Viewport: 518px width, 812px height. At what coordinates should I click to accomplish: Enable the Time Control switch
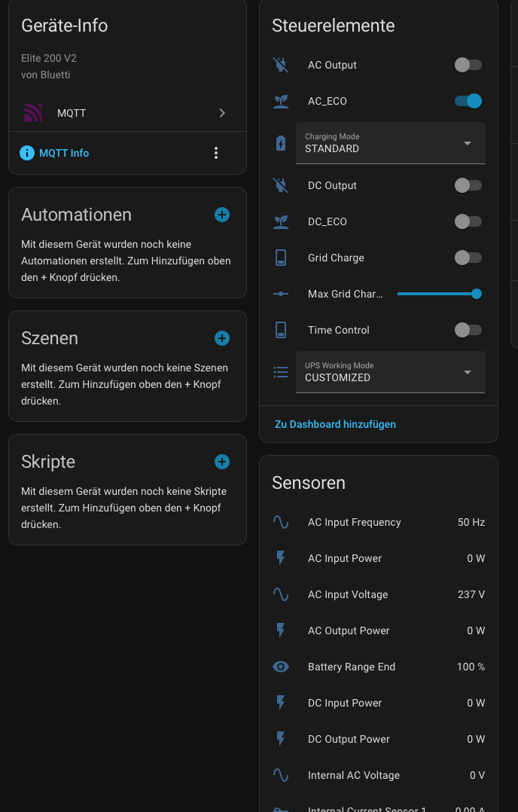coord(468,330)
